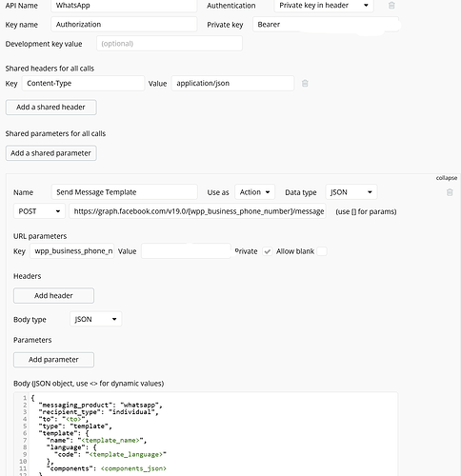Viewport: 461px width, 476px height.
Task: Open the Authentication type dropdown
Action: (324, 6)
